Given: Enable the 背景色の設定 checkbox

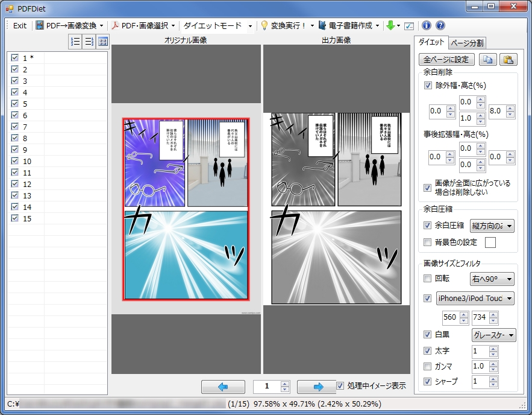Looking at the screenshot, I should (x=427, y=242).
